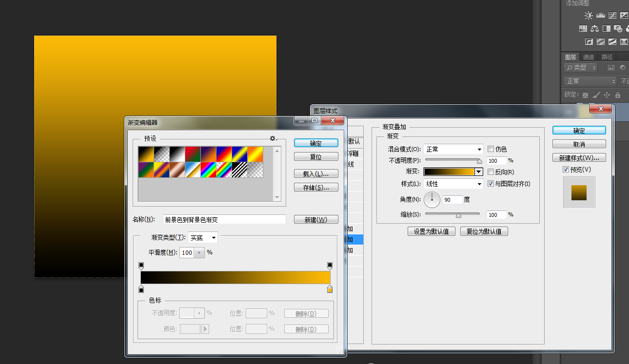Select the black diagonal stripes gradient preset

tap(240, 170)
